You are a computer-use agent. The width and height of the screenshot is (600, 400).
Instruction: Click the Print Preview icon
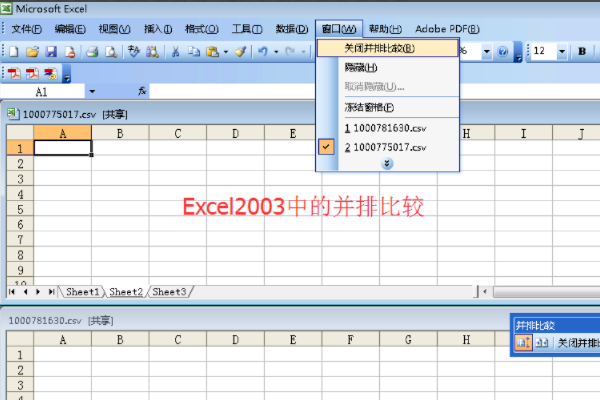(x=111, y=51)
